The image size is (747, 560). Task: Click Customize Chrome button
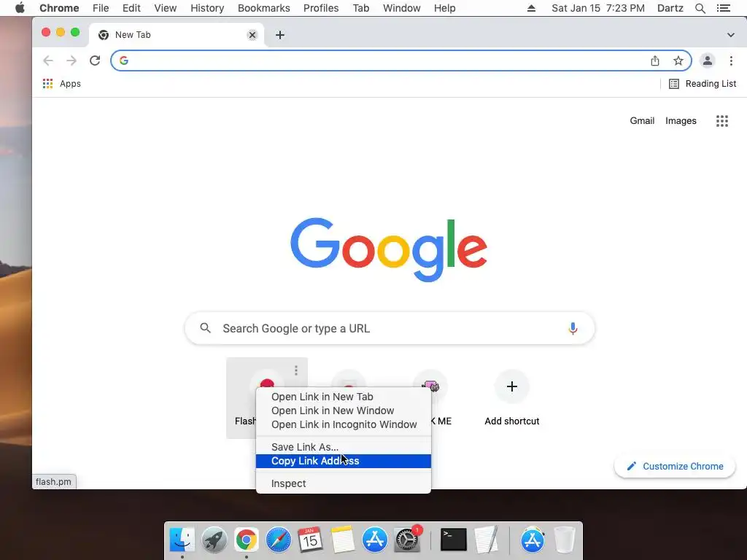click(x=675, y=466)
